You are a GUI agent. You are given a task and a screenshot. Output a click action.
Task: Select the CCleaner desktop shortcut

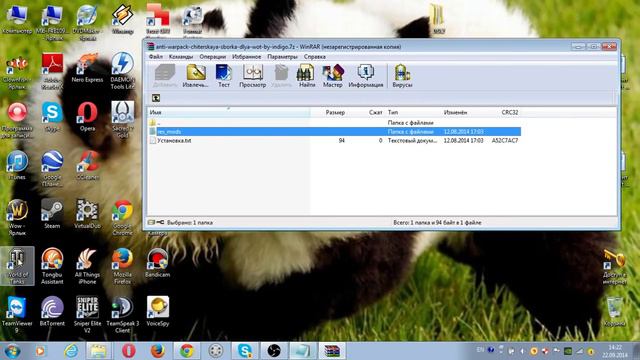[87, 165]
